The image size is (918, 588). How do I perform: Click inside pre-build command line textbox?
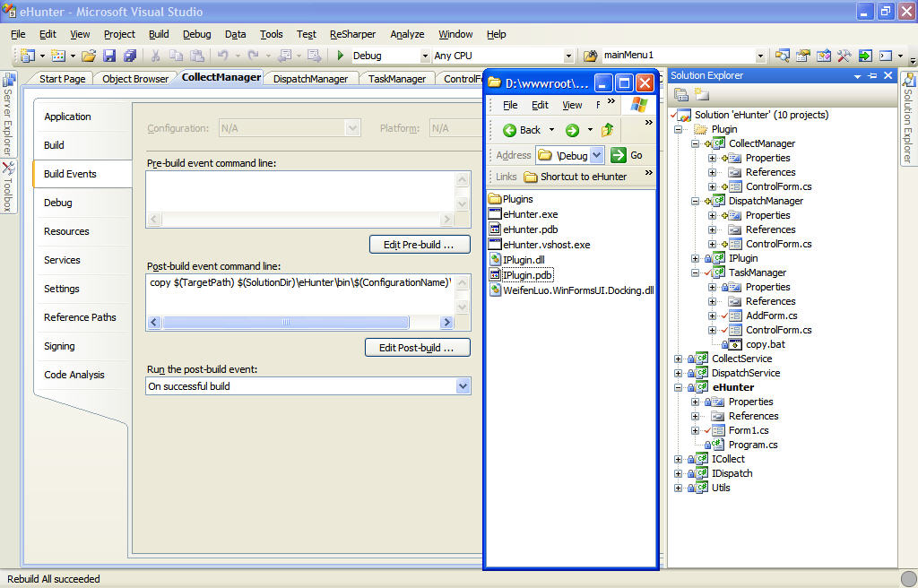[x=301, y=192]
